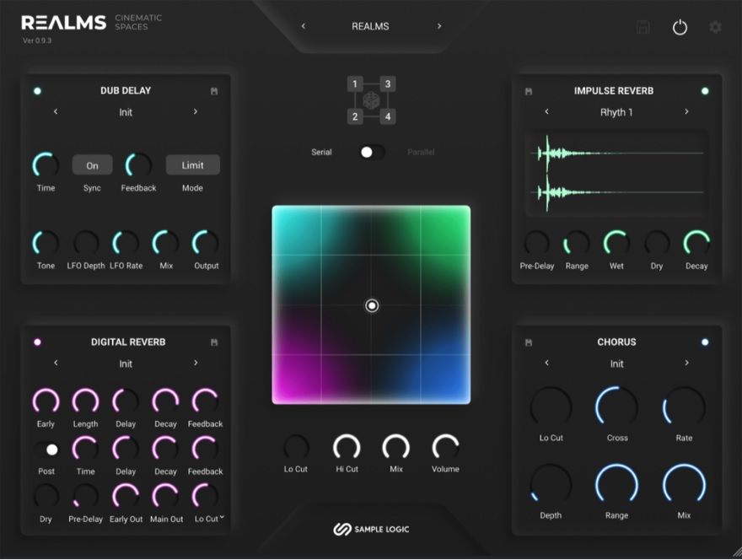This screenshot has width=742, height=560.
Task: Go to next global REALMS preset
Action: (439, 26)
